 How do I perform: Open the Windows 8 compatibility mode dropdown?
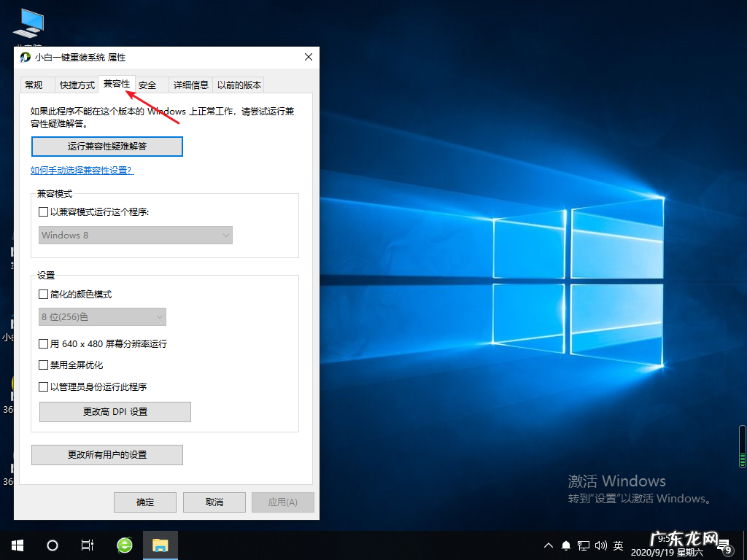coord(136,235)
